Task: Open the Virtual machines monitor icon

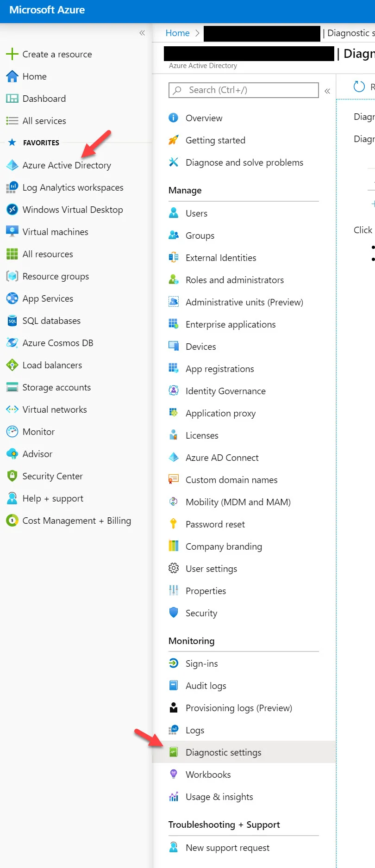Action: click(x=12, y=232)
